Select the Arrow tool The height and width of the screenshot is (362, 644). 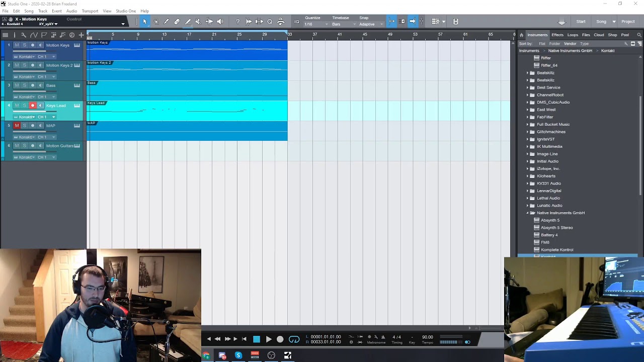(145, 22)
